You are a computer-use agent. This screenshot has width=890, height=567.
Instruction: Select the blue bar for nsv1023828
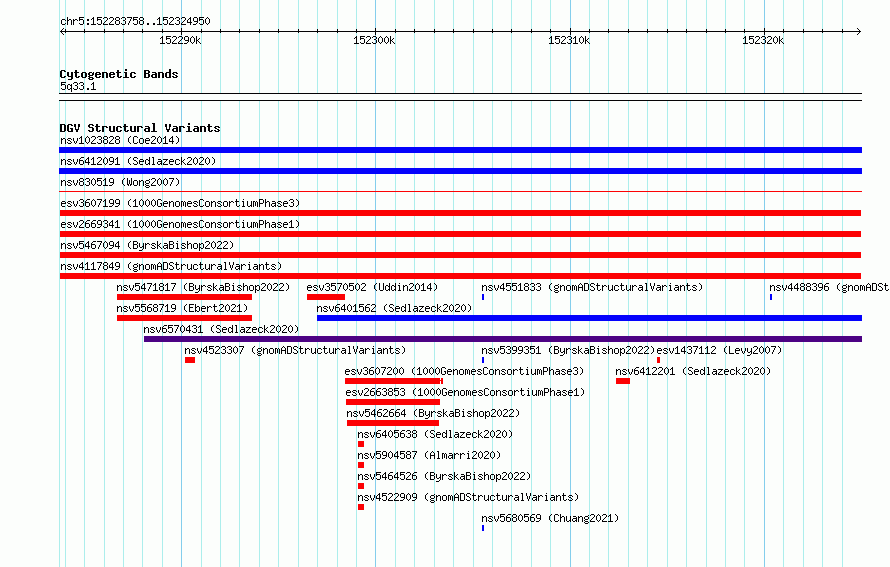click(x=460, y=150)
